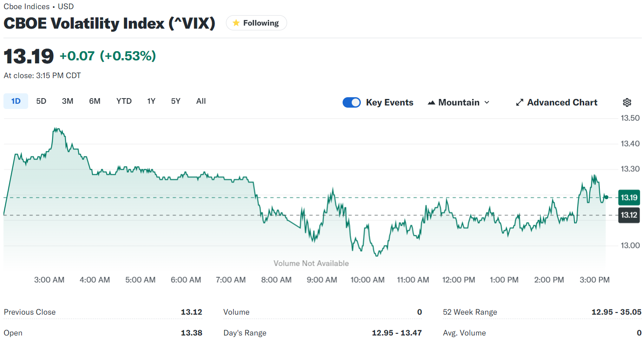
Task: Choose the YTD range tab
Action: coord(124,101)
